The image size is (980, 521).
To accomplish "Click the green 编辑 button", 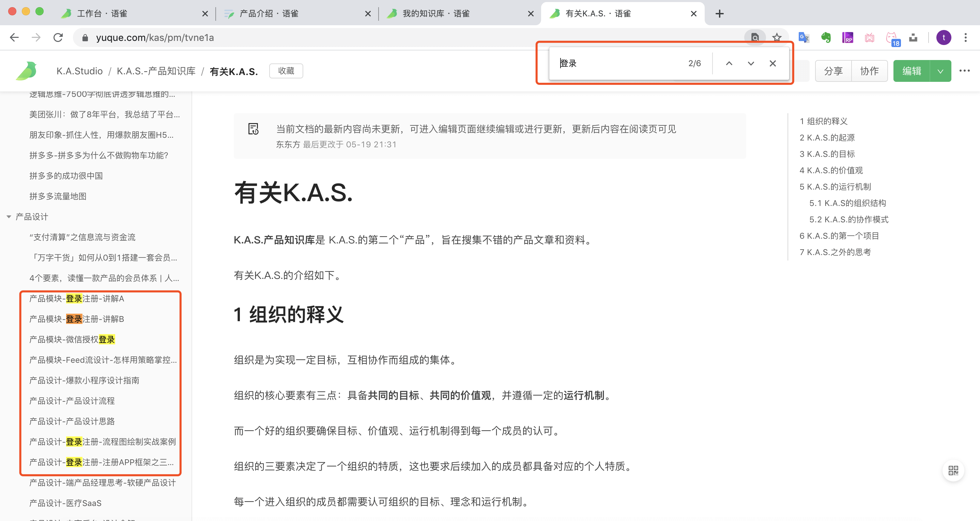I will (x=912, y=71).
